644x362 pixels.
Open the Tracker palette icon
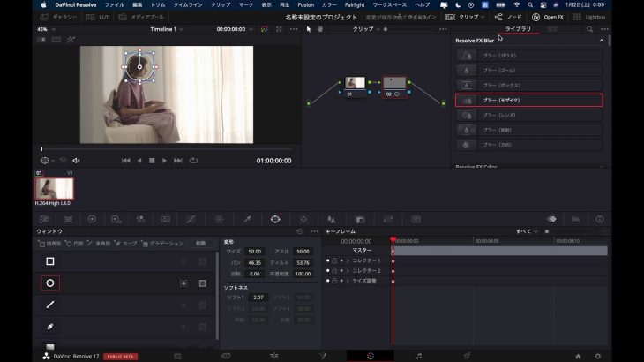point(303,220)
